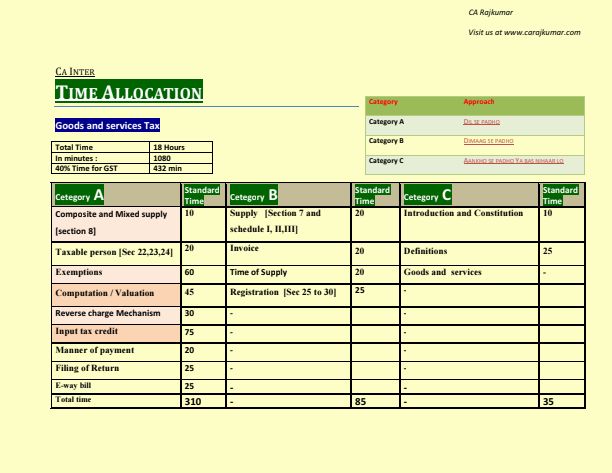The height and width of the screenshot is (473, 612).
Task: Click the '60' time value for Exemptions
Action: coord(203,275)
